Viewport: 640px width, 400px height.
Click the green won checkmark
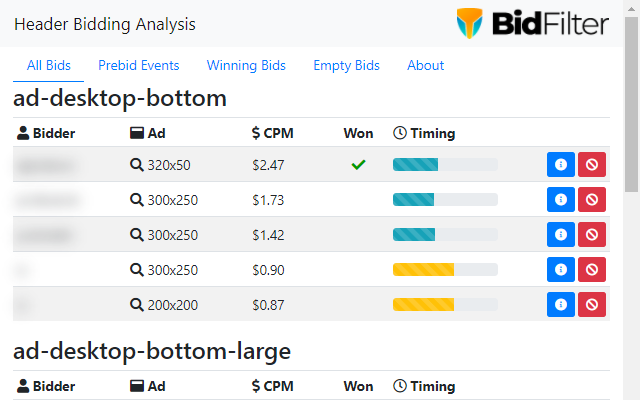358,165
